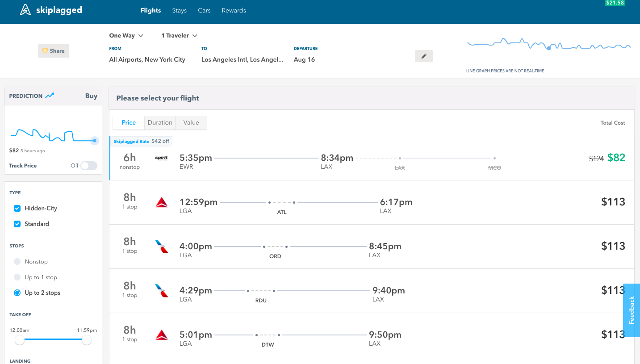This screenshot has height=364, width=640.
Task: Expand the 1 Traveler dropdown
Action: pyautogui.click(x=180, y=35)
